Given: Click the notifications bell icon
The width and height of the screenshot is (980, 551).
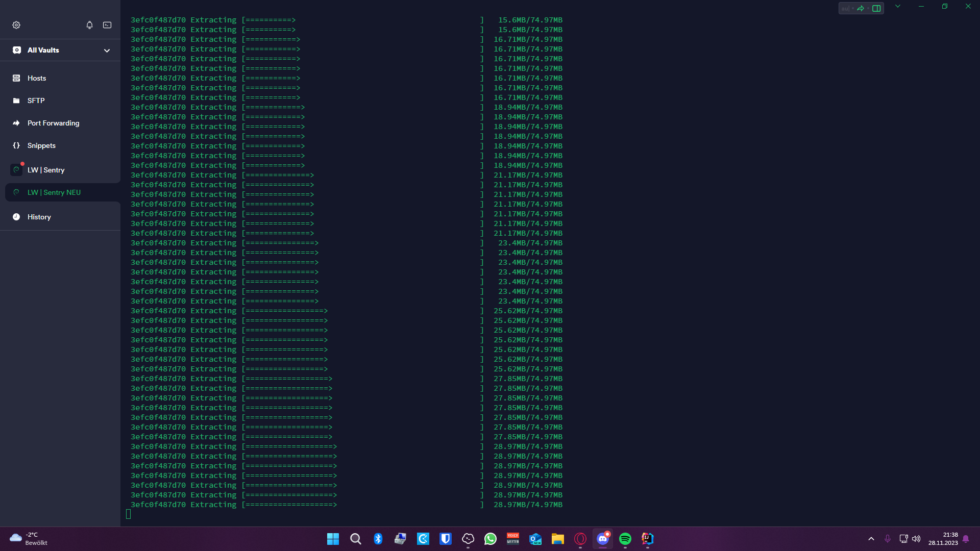Looking at the screenshot, I should point(89,25).
